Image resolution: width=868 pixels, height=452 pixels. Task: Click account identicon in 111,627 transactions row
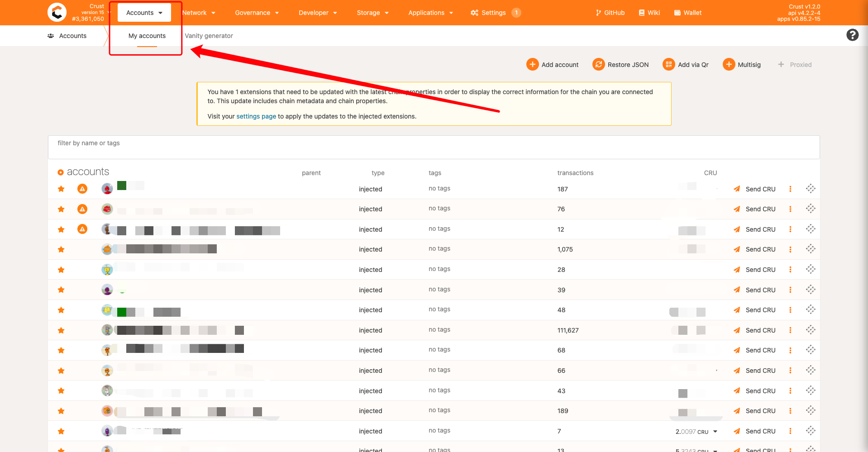pos(107,330)
